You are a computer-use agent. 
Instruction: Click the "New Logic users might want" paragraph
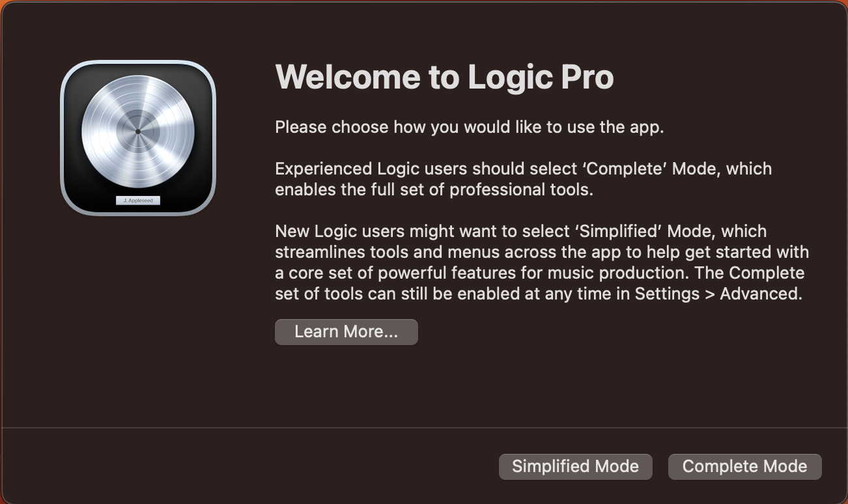click(542, 262)
